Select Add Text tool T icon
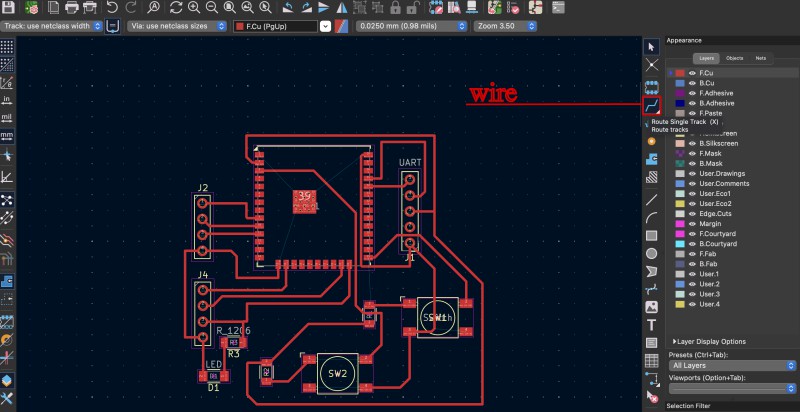800x412 pixels. (652, 325)
